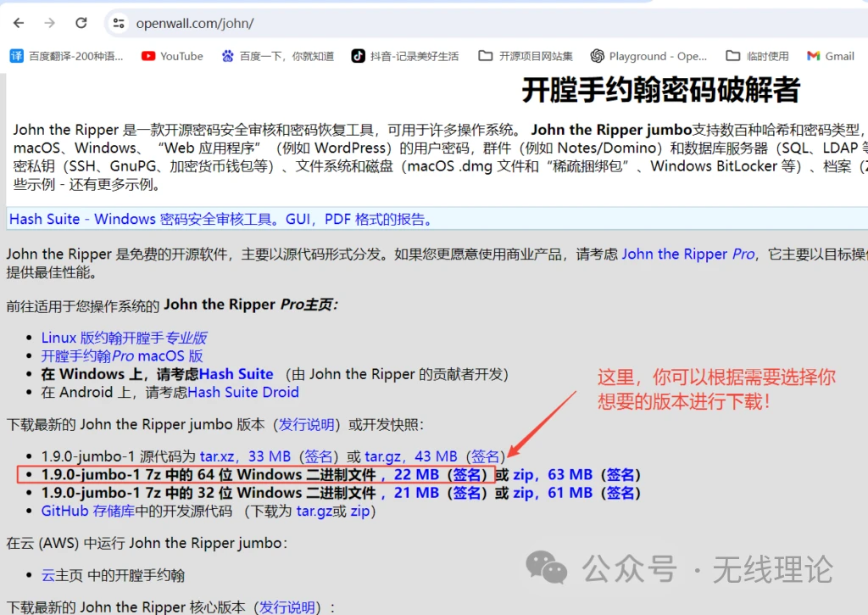Open 发行说明 link for the core version
868x615 pixels.
287,607
